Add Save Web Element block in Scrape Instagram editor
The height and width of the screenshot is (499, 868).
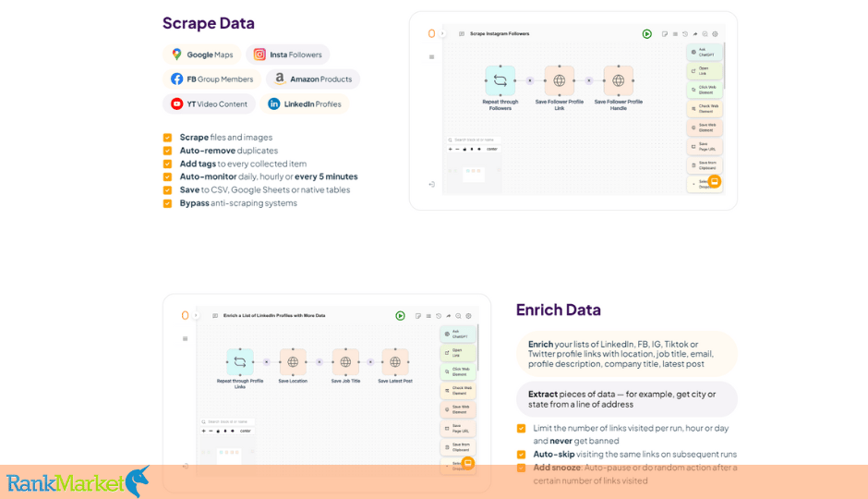(x=705, y=128)
